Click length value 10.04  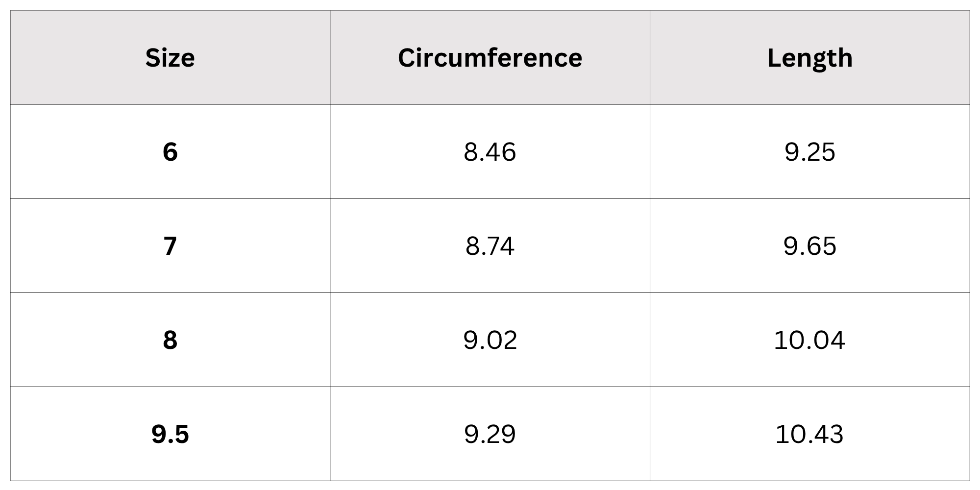809,340
